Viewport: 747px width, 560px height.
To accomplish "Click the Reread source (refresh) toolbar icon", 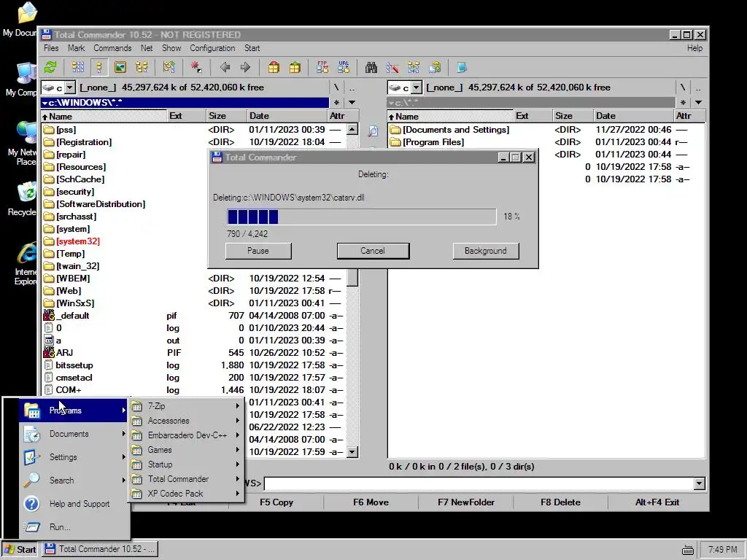I will (50, 68).
